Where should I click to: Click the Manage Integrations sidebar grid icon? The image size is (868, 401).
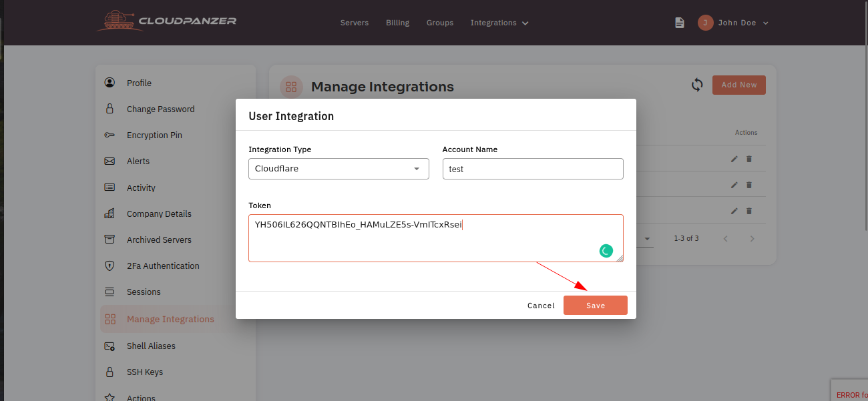click(110, 319)
